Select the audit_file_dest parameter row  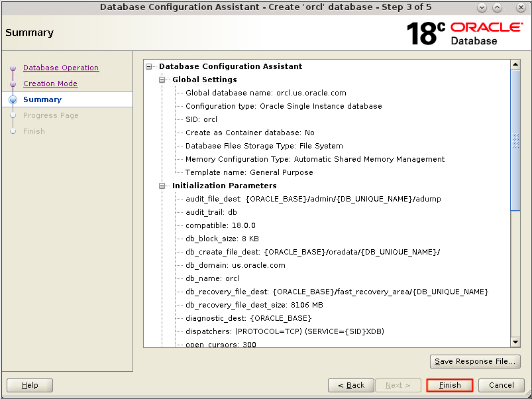point(313,199)
